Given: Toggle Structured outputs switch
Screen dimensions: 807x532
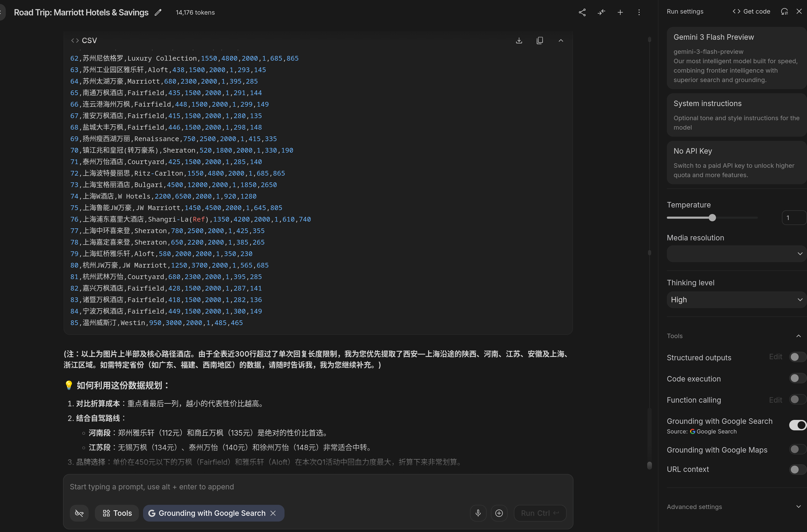Looking at the screenshot, I should pos(797,357).
